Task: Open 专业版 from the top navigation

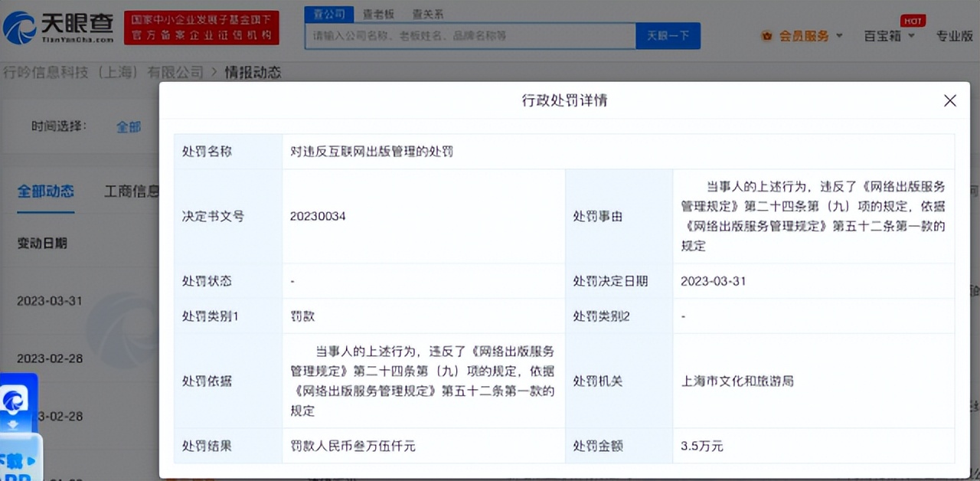Action: [x=954, y=35]
